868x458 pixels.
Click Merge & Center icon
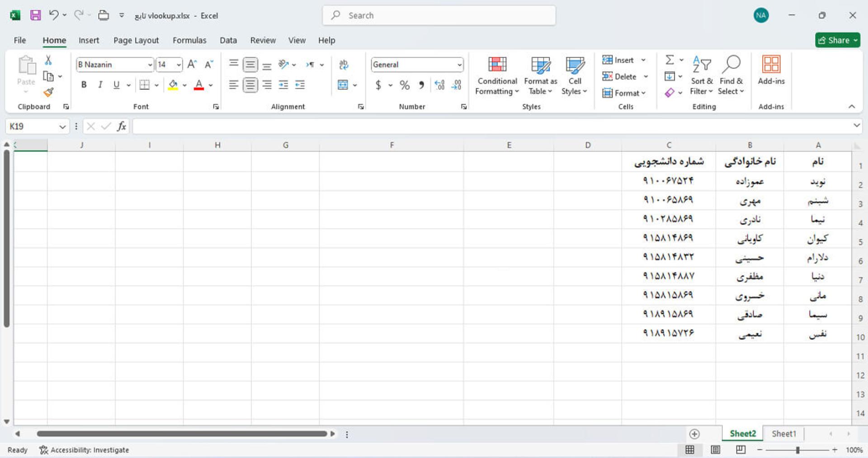[x=343, y=84]
